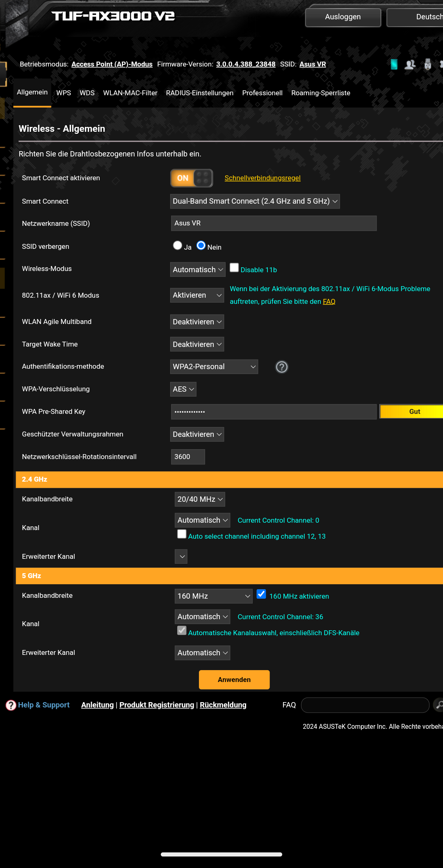443x868 pixels.
Task: Click the Anwenden button
Action: coord(234,680)
